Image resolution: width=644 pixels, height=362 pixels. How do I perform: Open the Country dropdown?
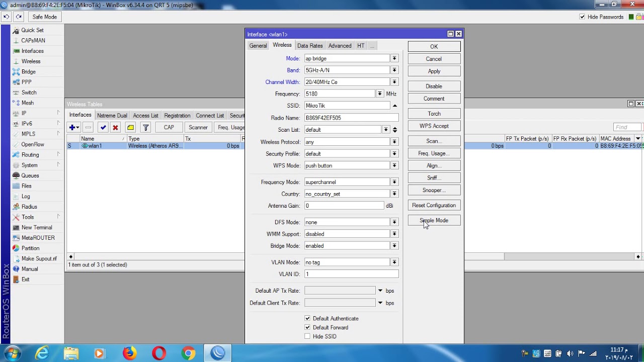coord(394,194)
